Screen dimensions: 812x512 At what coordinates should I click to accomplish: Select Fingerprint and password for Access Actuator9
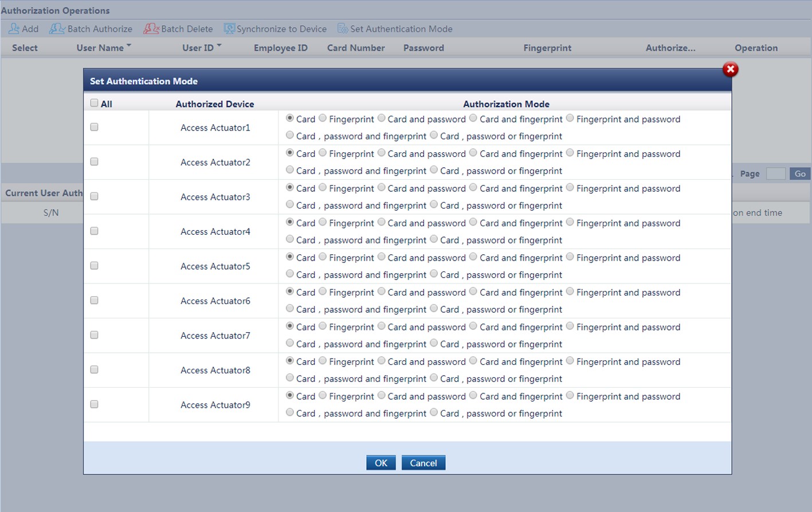tap(570, 395)
